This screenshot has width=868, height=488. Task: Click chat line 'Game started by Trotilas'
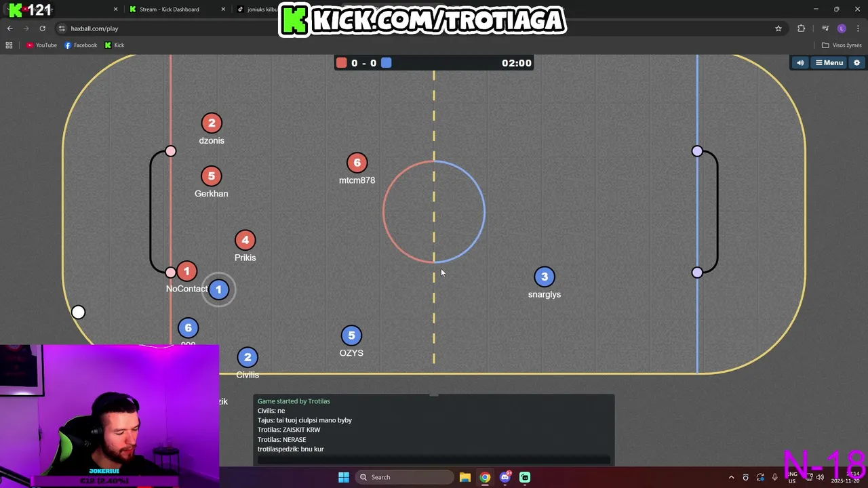[x=294, y=401]
